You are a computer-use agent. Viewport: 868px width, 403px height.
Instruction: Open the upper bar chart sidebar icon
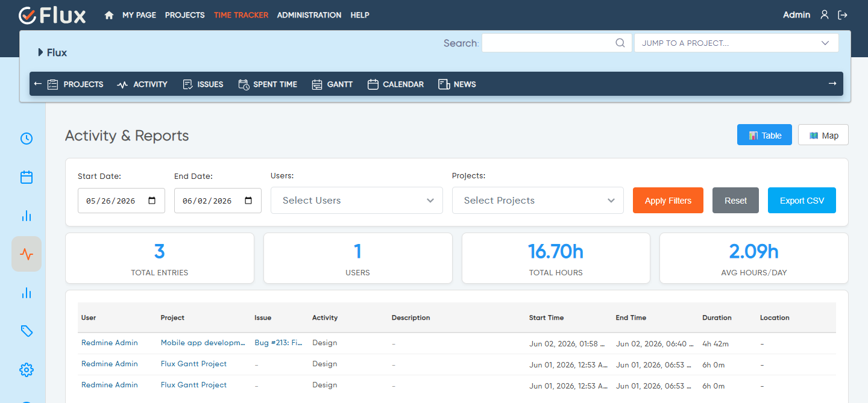point(27,216)
